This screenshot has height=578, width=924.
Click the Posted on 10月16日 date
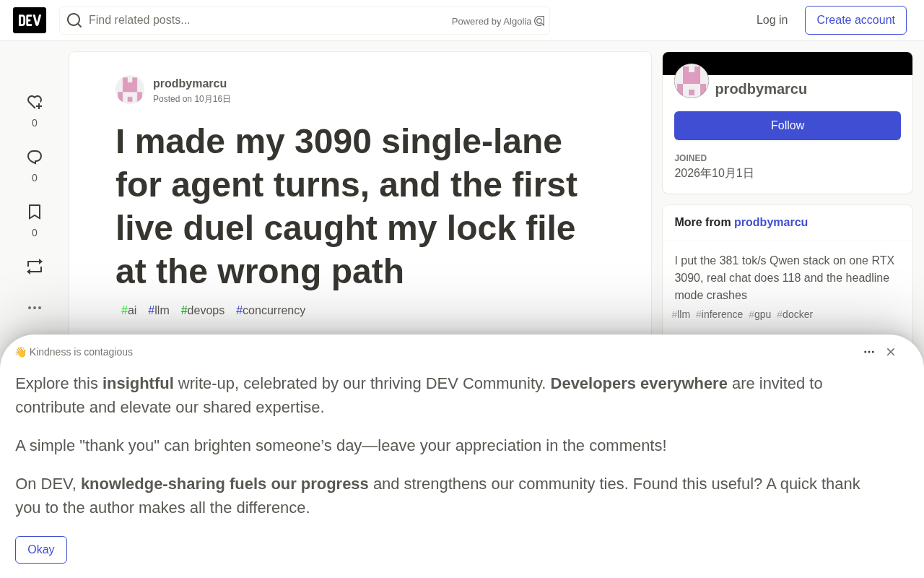tap(192, 99)
